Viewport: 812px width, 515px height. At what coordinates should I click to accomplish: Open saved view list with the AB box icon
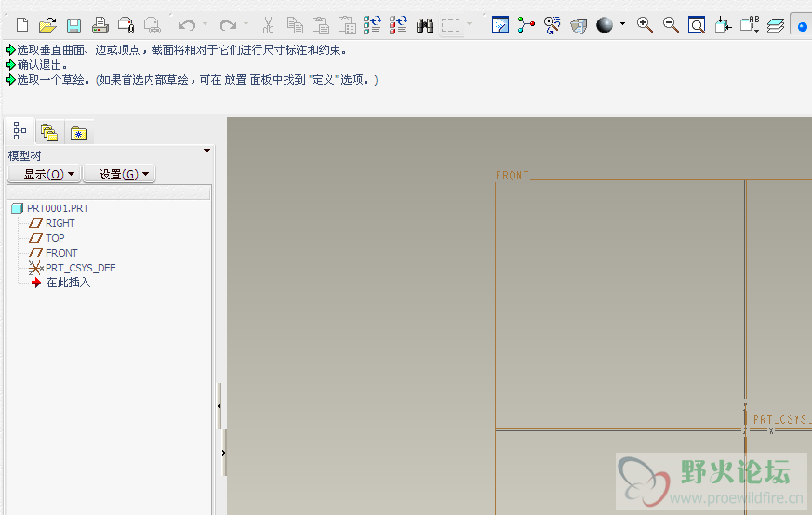coord(750,24)
